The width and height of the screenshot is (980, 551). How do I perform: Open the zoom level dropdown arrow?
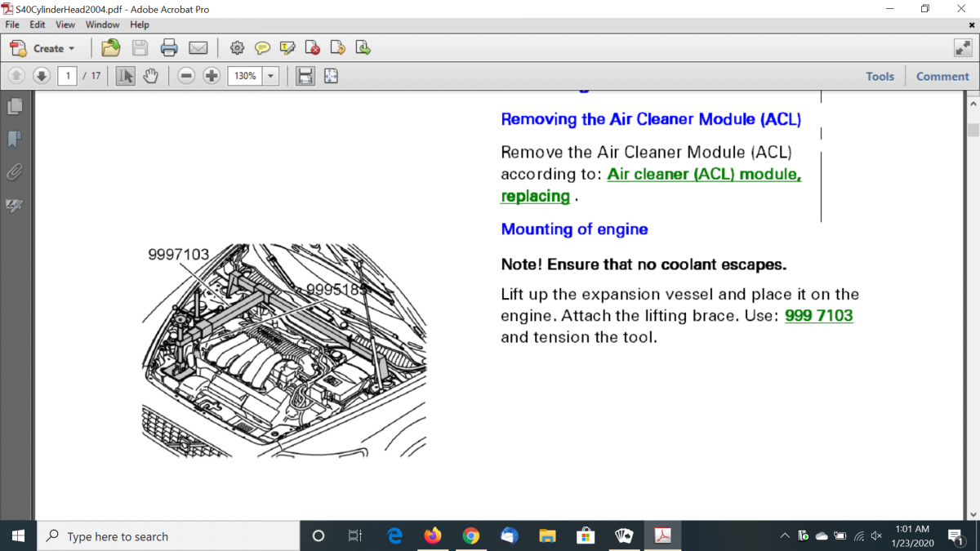pos(270,76)
